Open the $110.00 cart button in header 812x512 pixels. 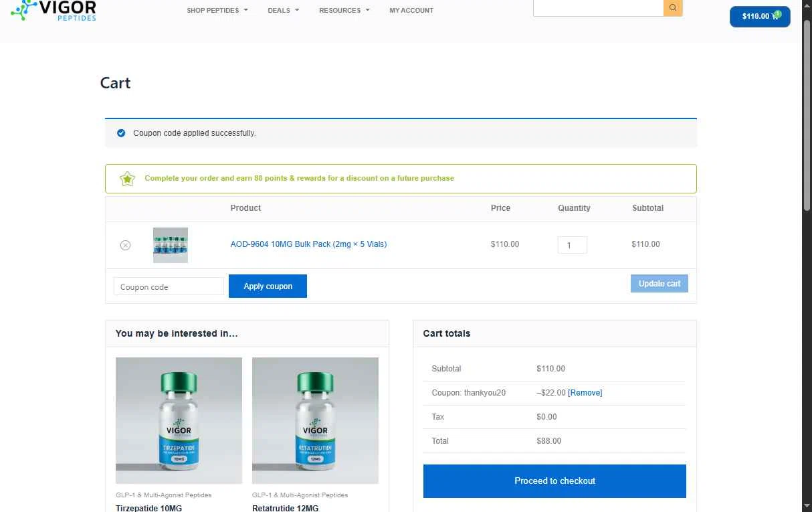coord(760,16)
